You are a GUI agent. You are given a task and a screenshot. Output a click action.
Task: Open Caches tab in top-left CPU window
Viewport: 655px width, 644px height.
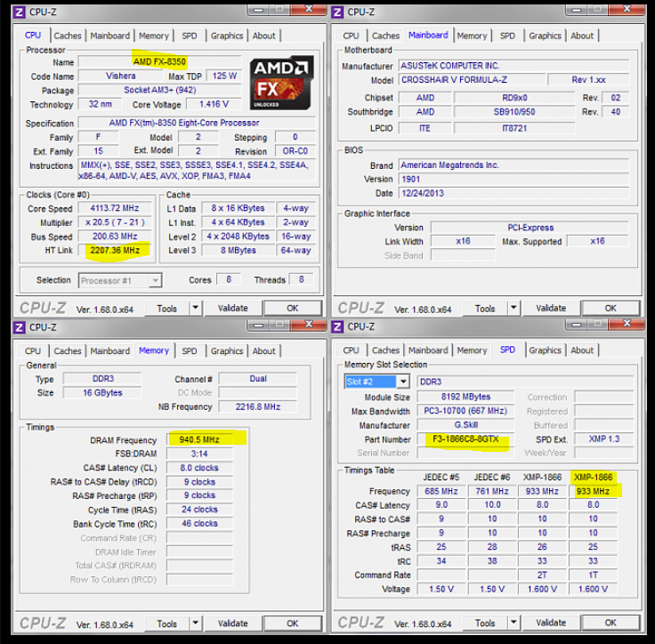pyautogui.click(x=68, y=36)
